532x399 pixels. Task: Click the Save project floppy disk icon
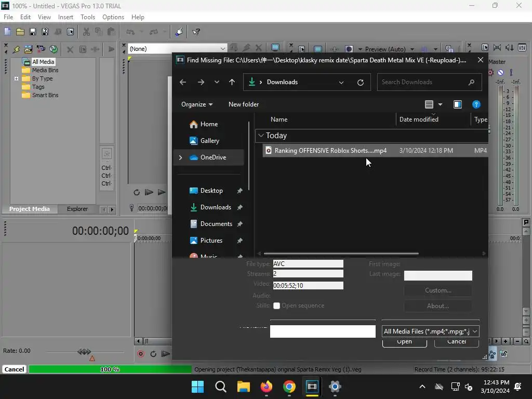[33, 32]
